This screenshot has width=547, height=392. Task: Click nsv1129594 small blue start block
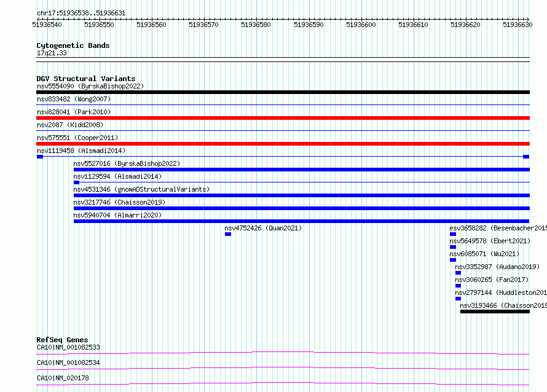tap(77, 182)
